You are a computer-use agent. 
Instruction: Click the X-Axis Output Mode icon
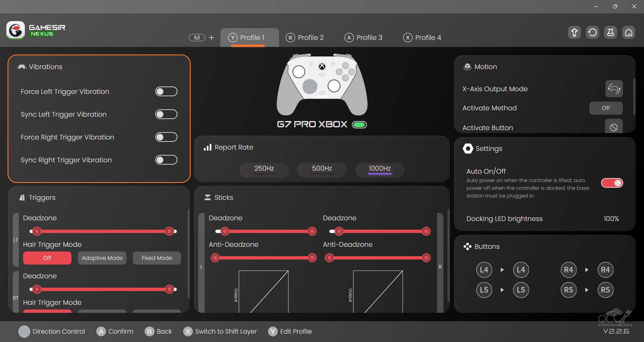[x=614, y=89]
